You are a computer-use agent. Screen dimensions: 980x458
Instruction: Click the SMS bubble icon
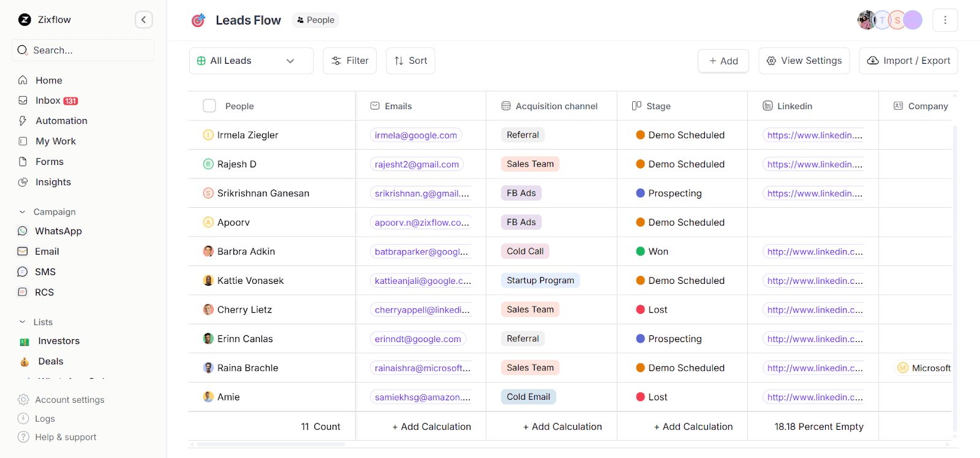[x=23, y=272]
